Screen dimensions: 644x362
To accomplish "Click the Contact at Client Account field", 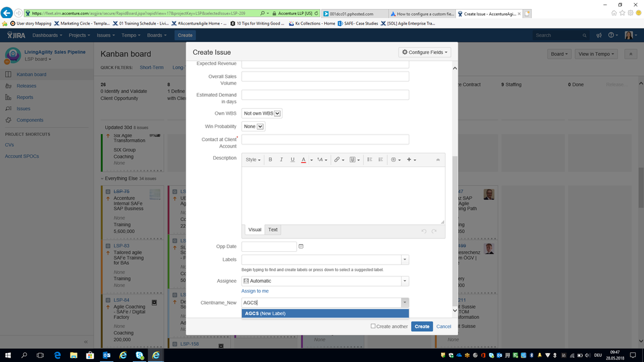I will tap(325, 140).
